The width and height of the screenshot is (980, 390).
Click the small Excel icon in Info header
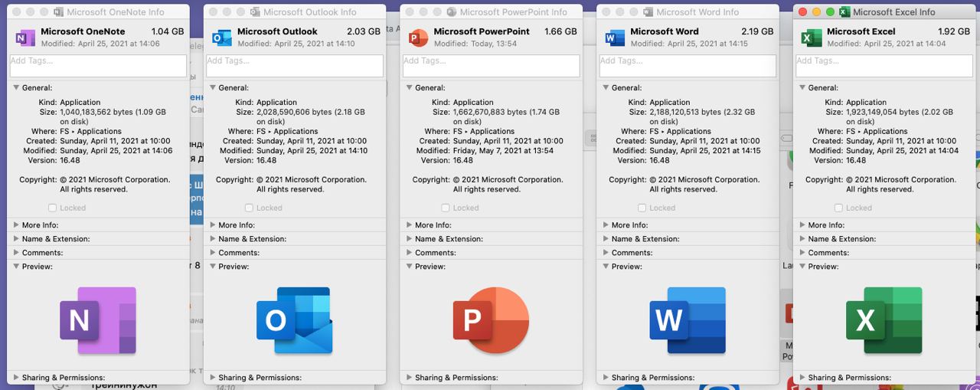pos(812,38)
